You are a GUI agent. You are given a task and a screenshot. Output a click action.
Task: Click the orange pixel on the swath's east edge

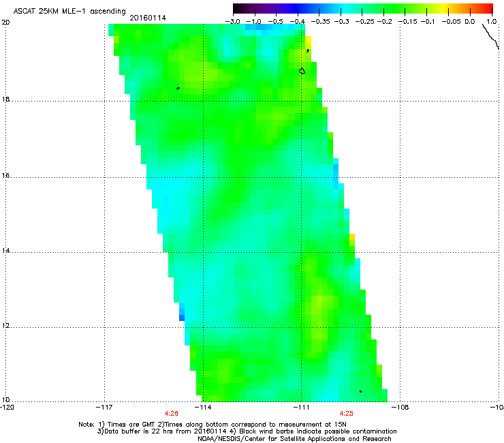[352, 236]
